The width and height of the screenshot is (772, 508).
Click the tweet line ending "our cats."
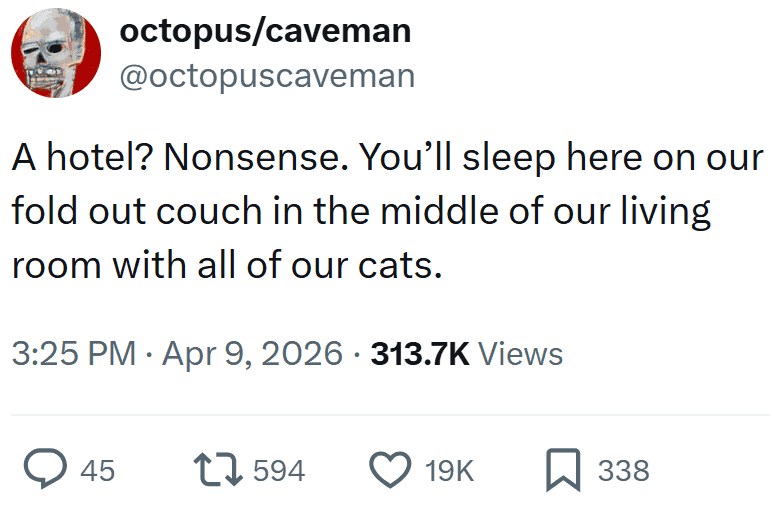click(226, 267)
